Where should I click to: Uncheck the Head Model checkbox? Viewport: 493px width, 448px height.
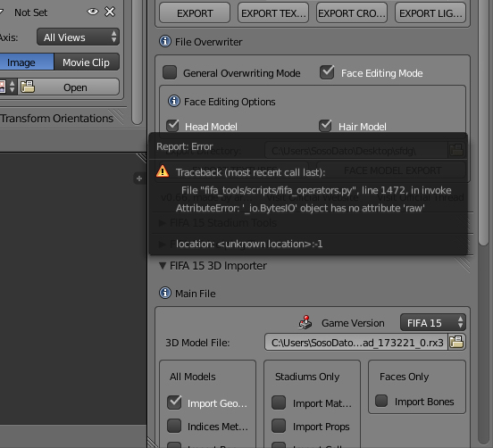pos(172,126)
